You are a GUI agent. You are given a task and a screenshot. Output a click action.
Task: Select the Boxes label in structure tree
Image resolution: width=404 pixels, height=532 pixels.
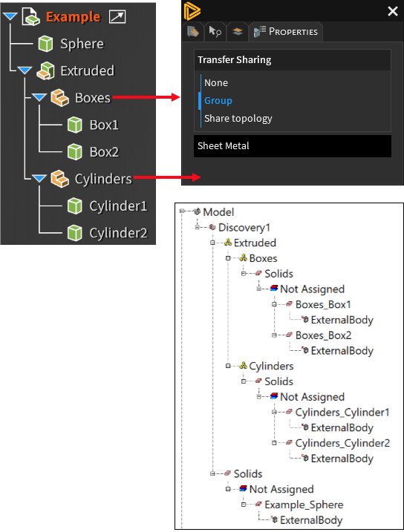point(93,98)
